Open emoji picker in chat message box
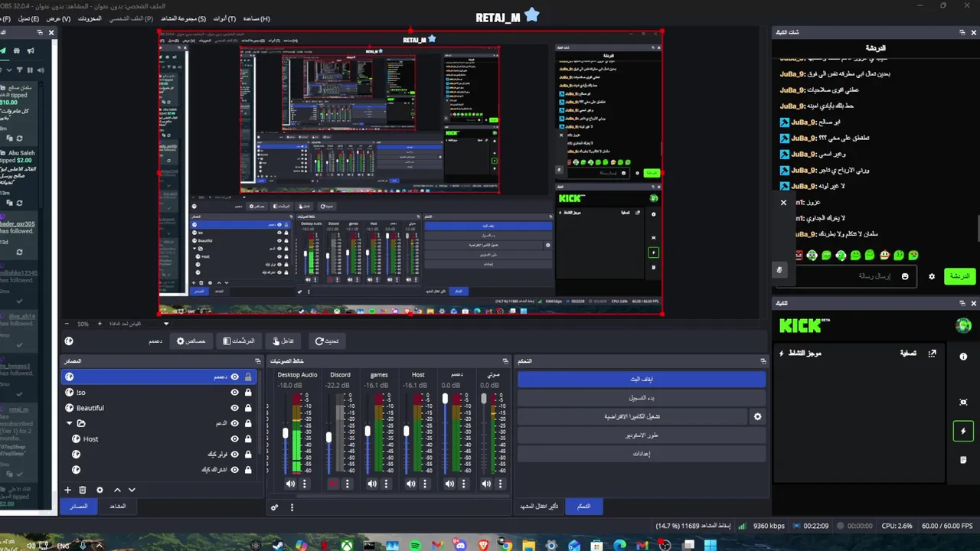This screenshot has height=551, width=980. pyautogui.click(x=905, y=276)
